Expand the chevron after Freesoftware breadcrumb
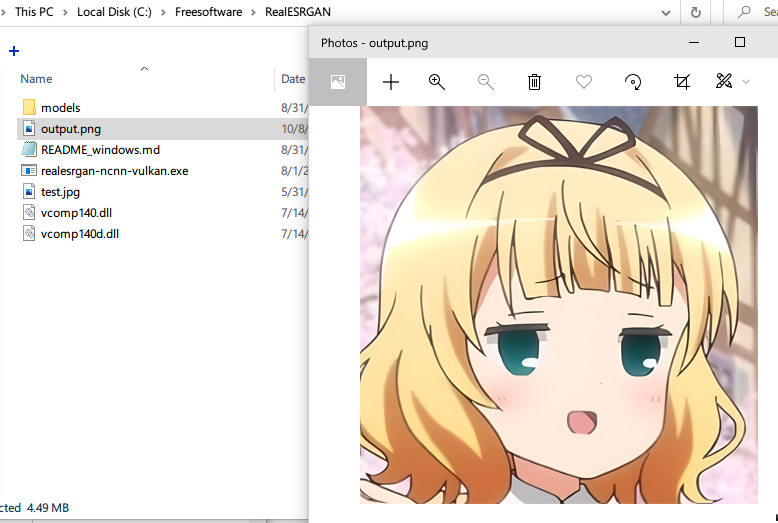The width and height of the screenshot is (778, 523). pyautogui.click(x=254, y=12)
